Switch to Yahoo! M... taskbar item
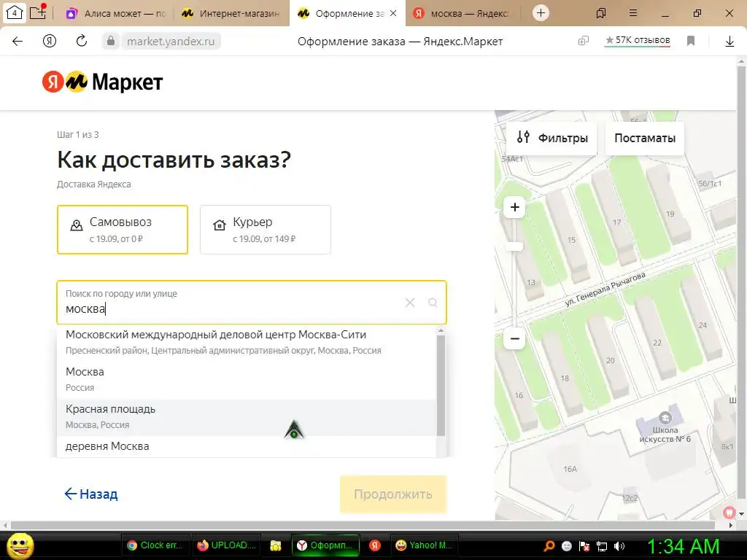Screen dimensions: 747x560 tap(425, 545)
